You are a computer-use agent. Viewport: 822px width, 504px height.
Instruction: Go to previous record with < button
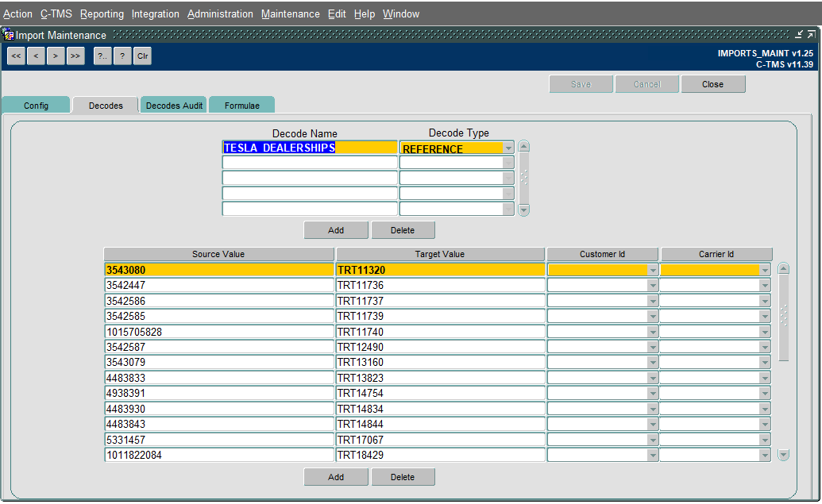coord(37,56)
